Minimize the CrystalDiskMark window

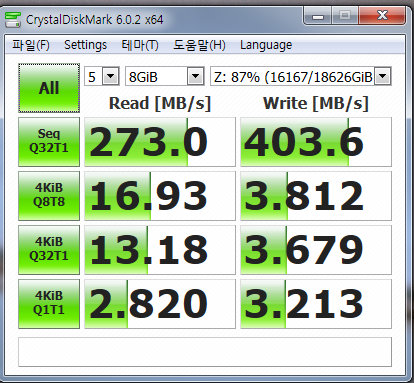(x=318, y=16)
